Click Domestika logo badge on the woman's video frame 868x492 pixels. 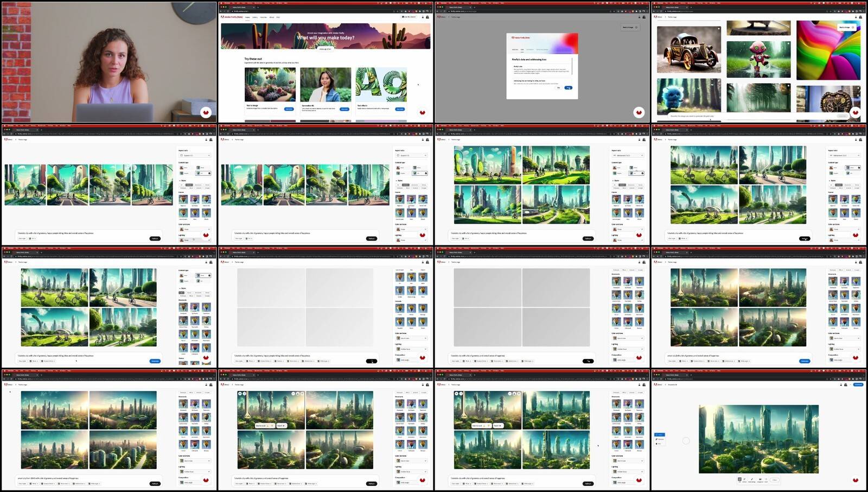tap(206, 112)
